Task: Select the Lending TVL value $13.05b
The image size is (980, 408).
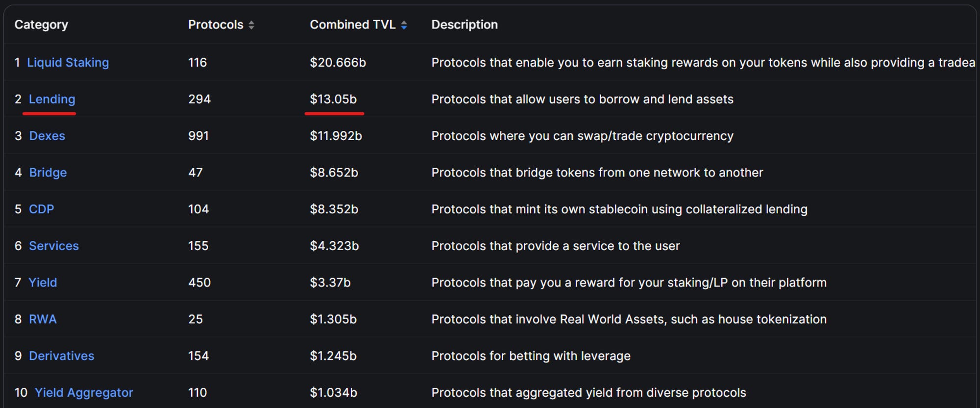Action: click(x=333, y=99)
